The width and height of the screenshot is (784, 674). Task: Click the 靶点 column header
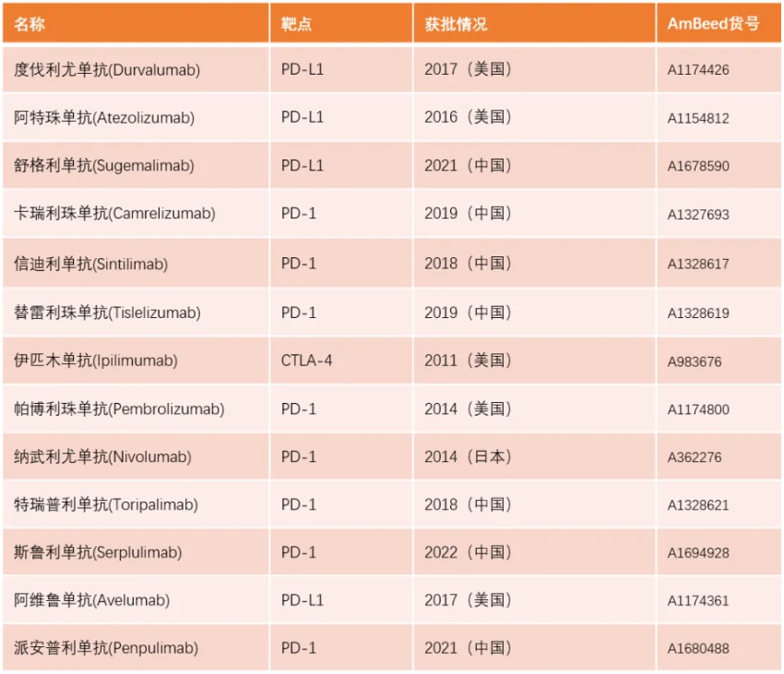297,23
